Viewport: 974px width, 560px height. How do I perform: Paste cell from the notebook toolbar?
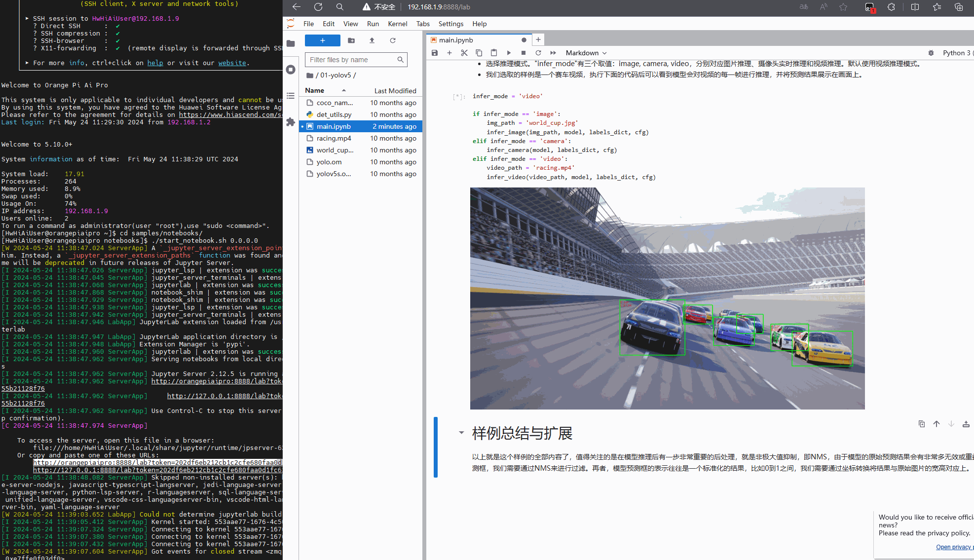(x=494, y=53)
